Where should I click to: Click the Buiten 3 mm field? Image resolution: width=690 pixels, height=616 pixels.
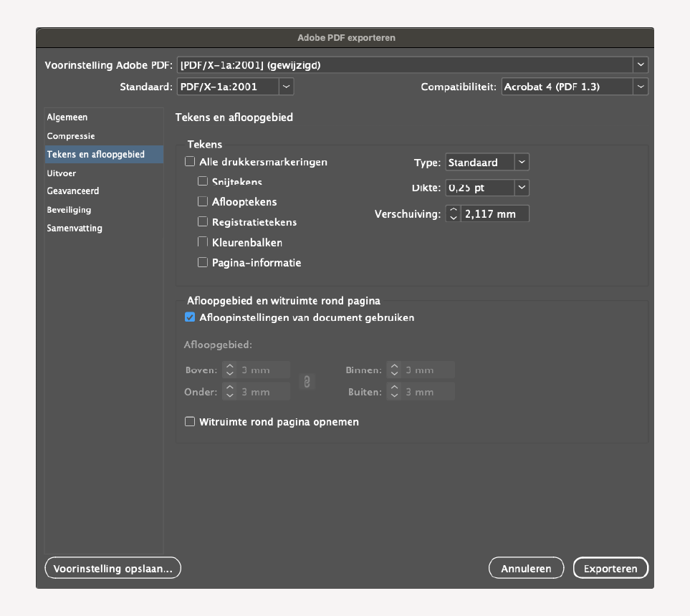coord(428,392)
